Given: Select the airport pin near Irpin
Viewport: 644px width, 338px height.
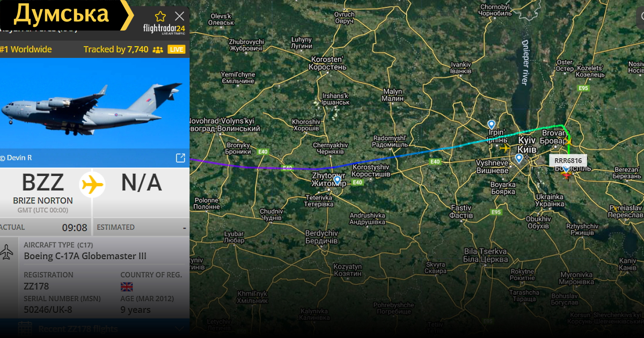Looking at the screenshot, I should [x=491, y=124].
